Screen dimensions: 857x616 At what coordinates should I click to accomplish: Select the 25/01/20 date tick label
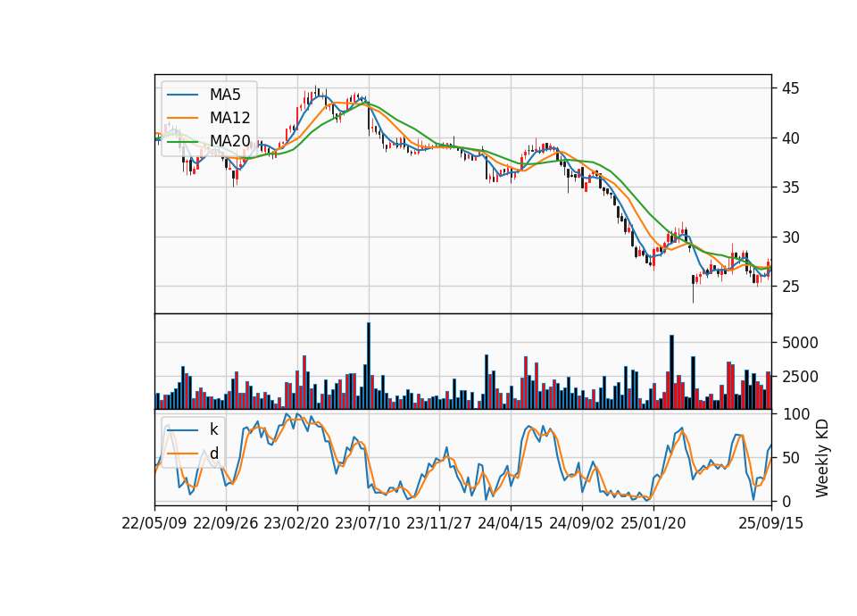(x=653, y=523)
